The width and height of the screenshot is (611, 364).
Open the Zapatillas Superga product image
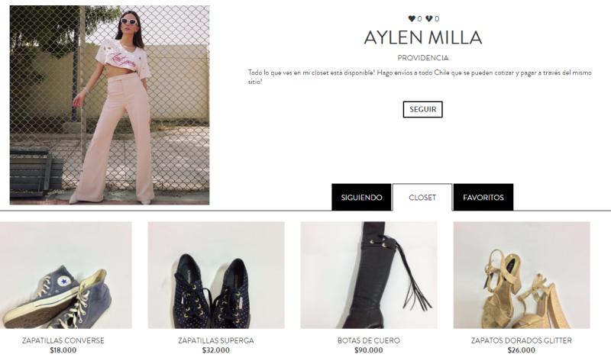point(216,275)
